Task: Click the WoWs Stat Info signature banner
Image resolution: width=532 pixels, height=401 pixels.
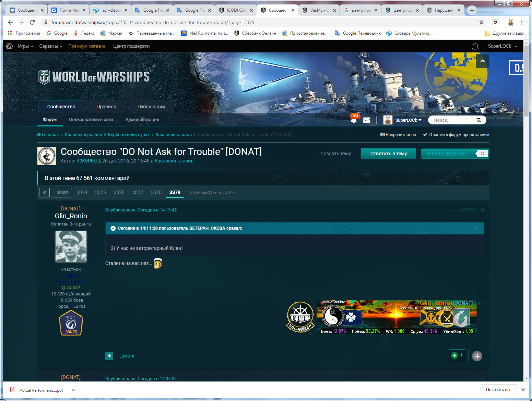Action: [x=397, y=317]
